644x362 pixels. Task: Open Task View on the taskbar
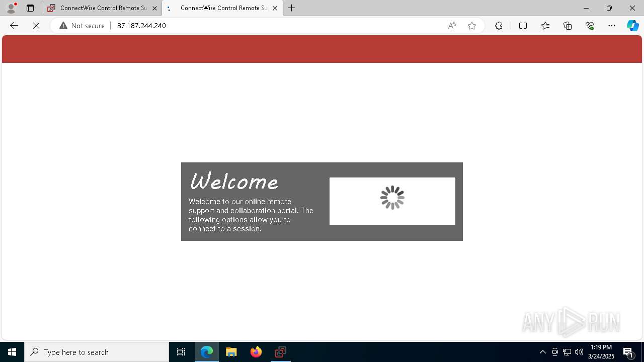click(x=181, y=352)
